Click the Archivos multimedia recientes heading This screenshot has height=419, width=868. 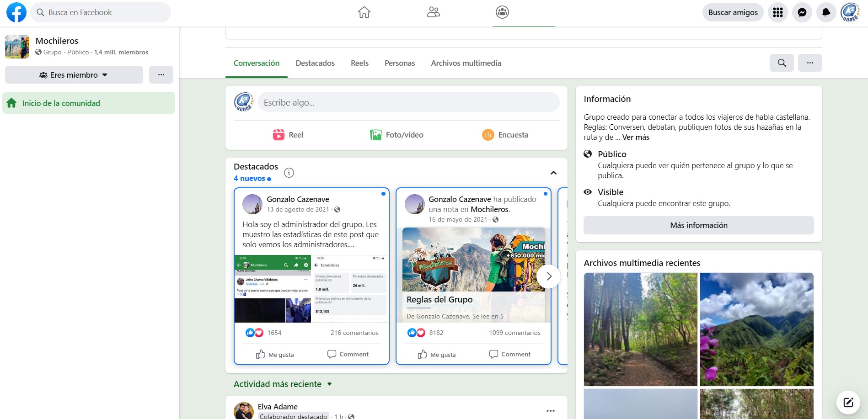(642, 263)
